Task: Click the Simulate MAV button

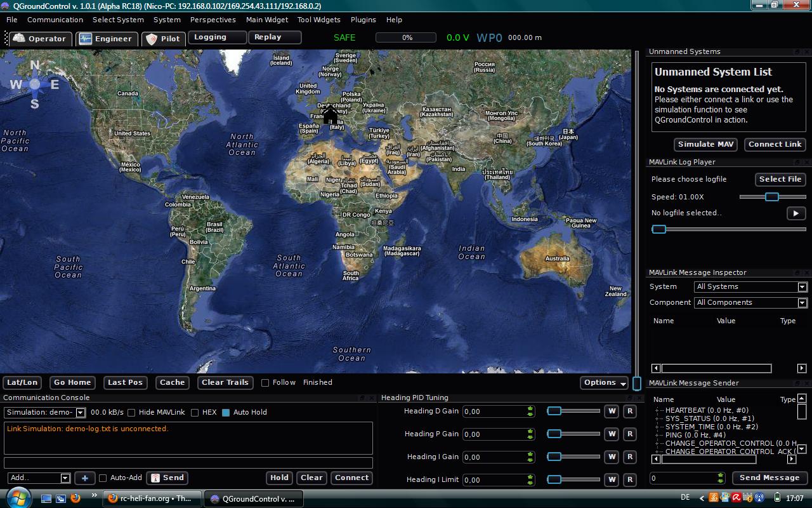Action: point(705,145)
